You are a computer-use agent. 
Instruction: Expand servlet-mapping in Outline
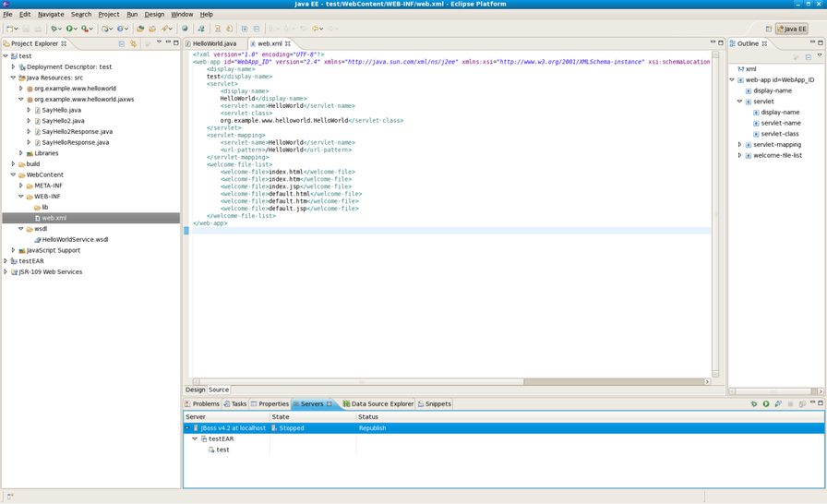[739, 145]
